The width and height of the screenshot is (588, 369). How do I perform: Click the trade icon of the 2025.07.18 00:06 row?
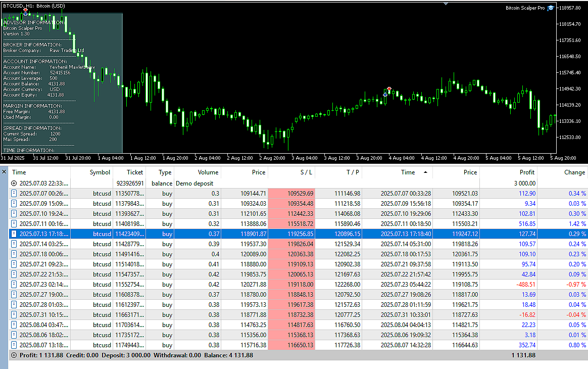click(14, 254)
